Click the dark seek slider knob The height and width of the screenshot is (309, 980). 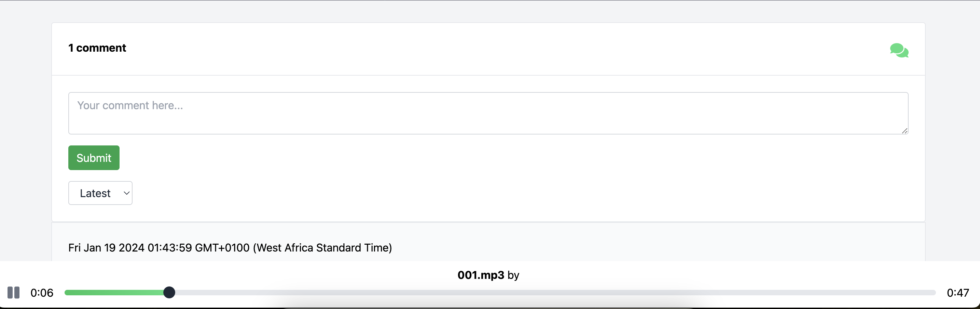pyautogui.click(x=169, y=293)
